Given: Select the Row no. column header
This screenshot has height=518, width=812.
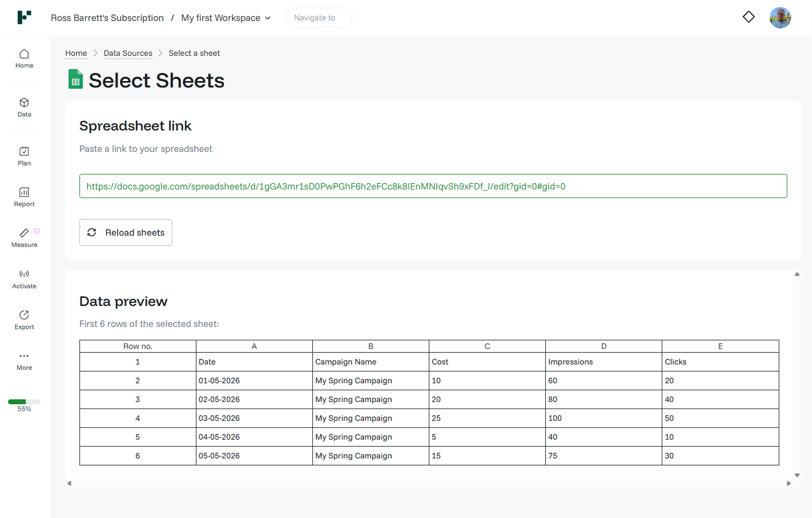Looking at the screenshot, I should coord(138,346).
